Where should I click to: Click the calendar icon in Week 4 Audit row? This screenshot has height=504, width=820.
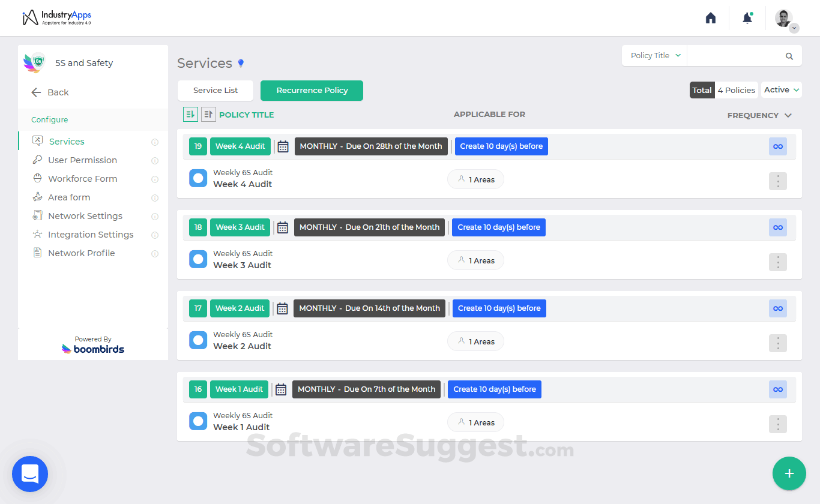point(283,146)
